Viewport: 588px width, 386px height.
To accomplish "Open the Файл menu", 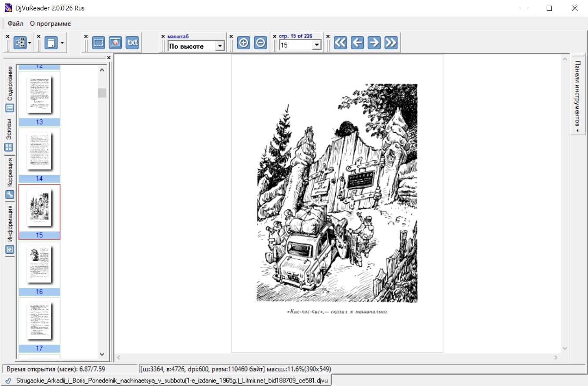I will pos(16,23).
